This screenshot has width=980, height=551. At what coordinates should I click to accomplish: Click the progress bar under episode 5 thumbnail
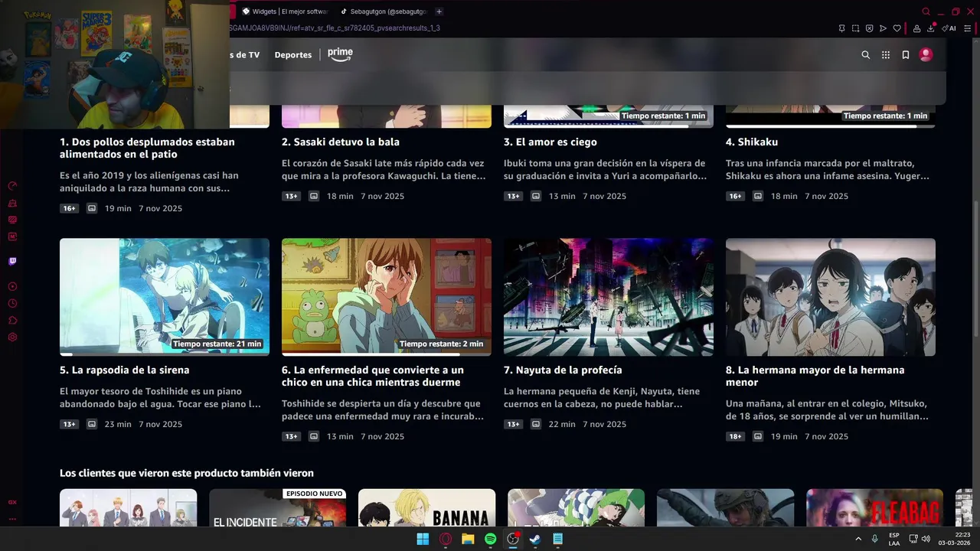click(x=165, y=354)
